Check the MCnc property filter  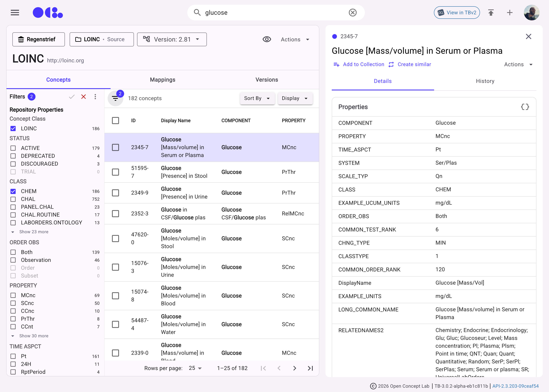[x=13, y=295]
